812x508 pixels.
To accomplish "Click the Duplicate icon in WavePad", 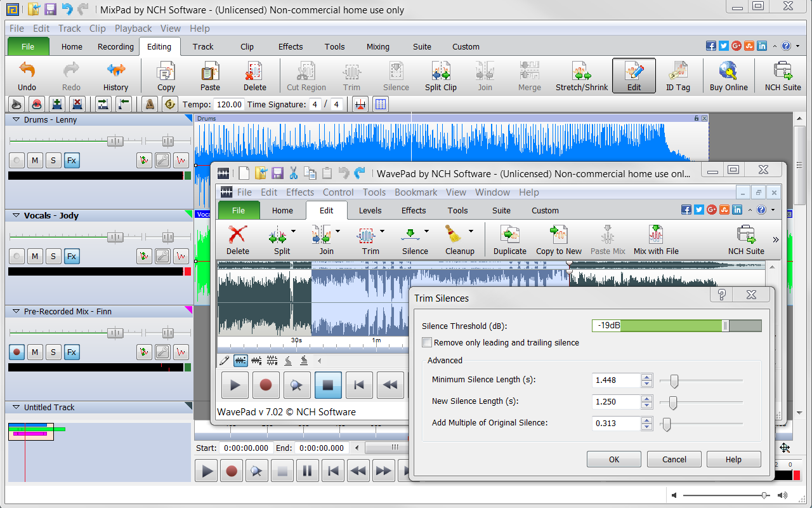I will 509,235.
